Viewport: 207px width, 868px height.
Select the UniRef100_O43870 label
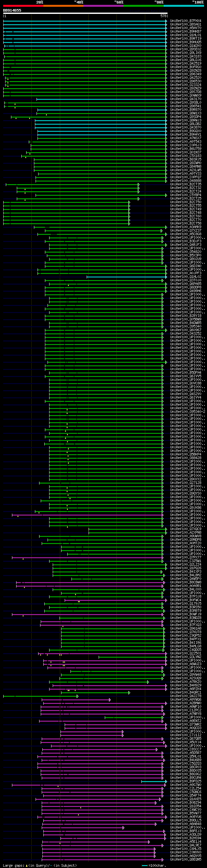click(186, 127)
